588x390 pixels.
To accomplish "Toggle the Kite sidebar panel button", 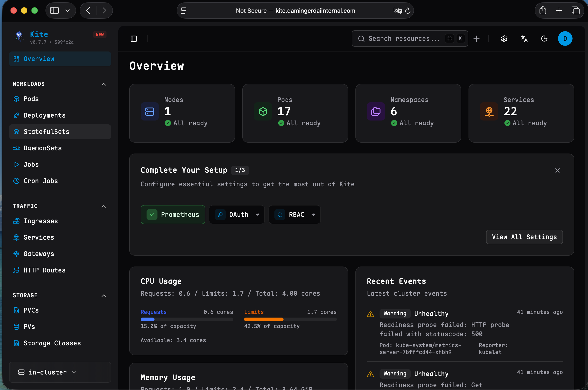I will point(134,38).
